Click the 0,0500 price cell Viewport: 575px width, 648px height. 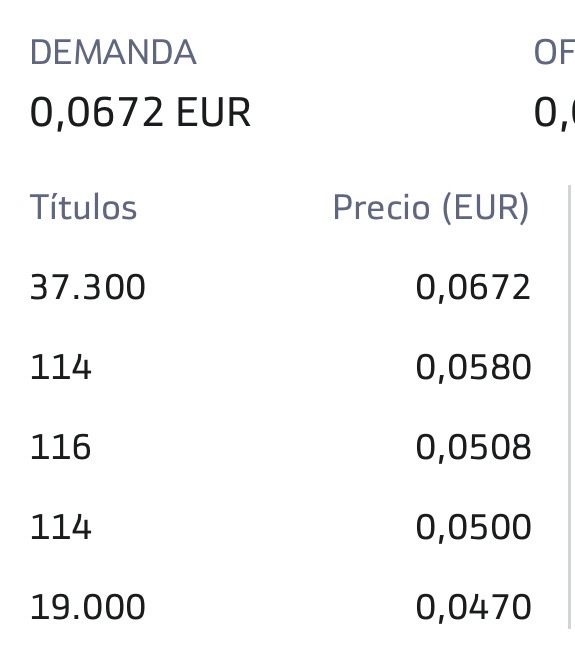point(473,528)
